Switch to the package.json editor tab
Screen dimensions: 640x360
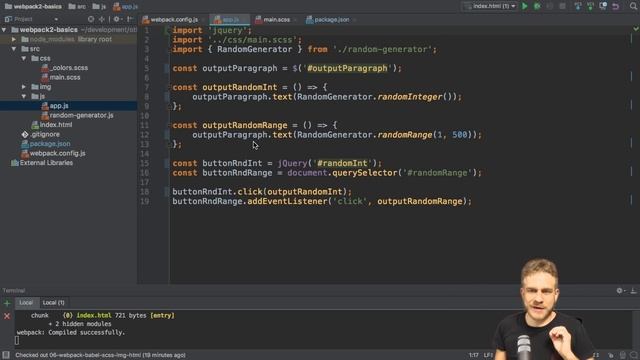click(331, 20)
